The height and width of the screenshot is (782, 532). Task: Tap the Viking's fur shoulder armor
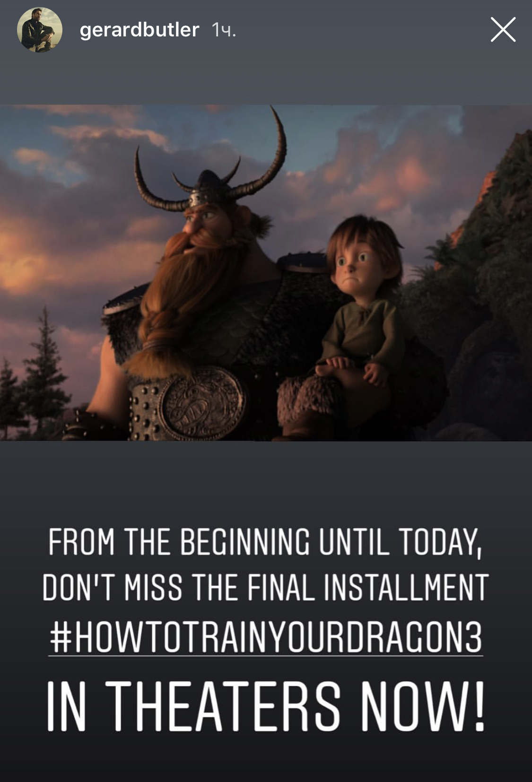point(293,266)
